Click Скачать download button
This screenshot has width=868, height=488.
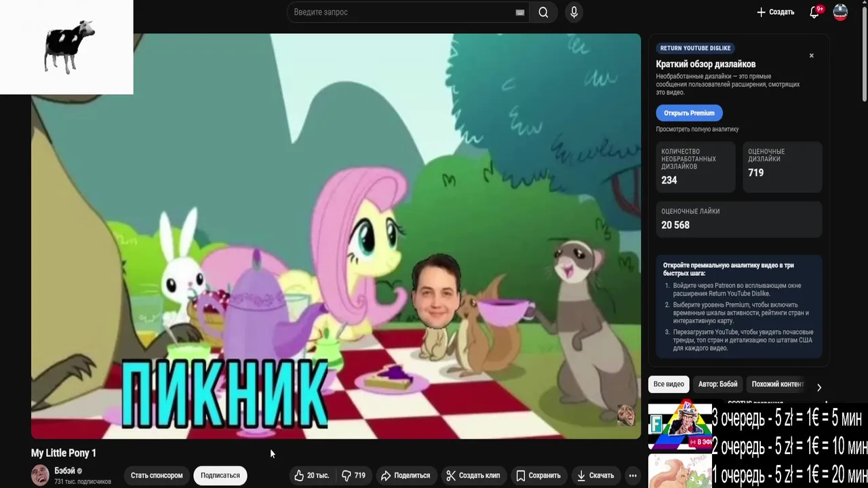(x=595, y=476)
